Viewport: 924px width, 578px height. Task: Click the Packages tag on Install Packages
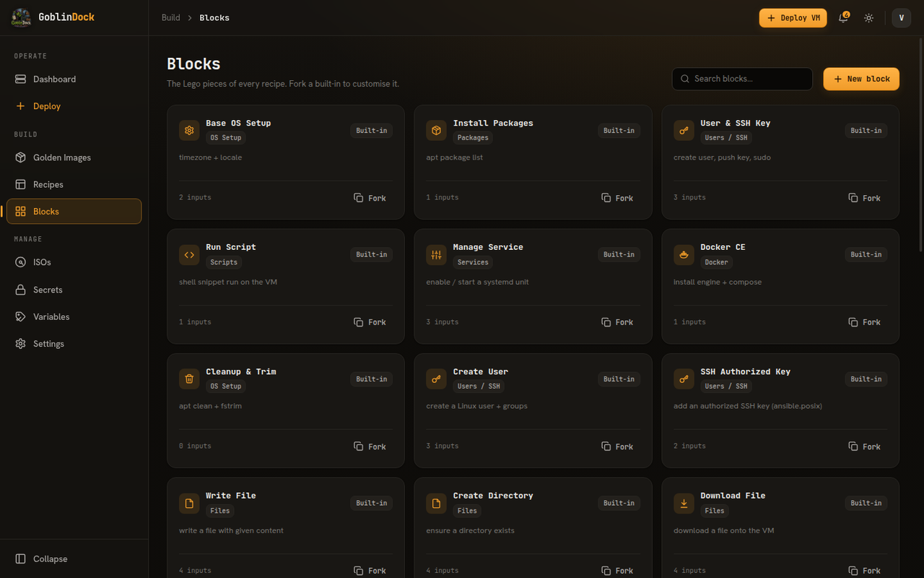tap(473, 138)
